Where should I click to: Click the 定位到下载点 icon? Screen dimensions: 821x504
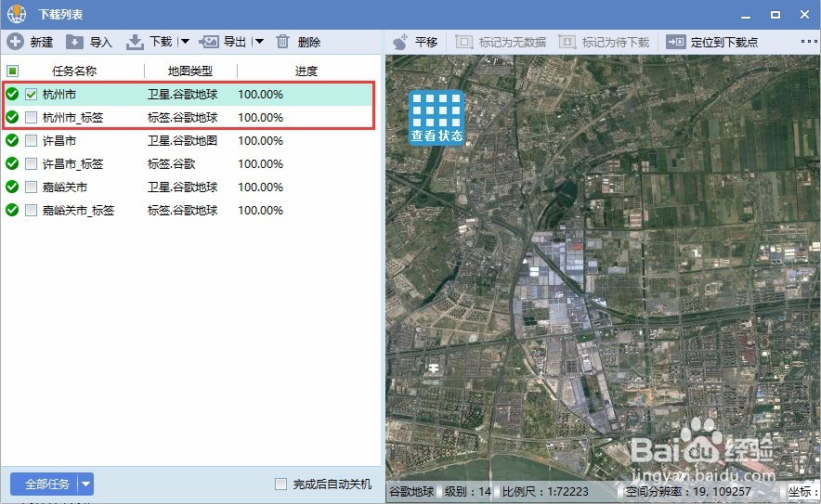(675, 42)
